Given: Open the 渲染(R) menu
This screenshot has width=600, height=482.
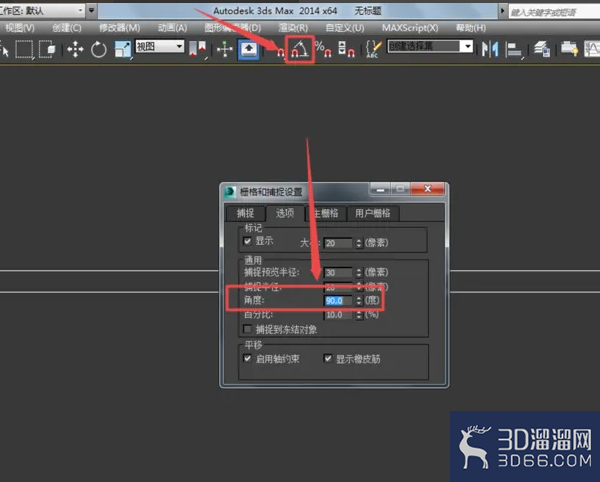Looking at the screenshot, I should (293, 28).
